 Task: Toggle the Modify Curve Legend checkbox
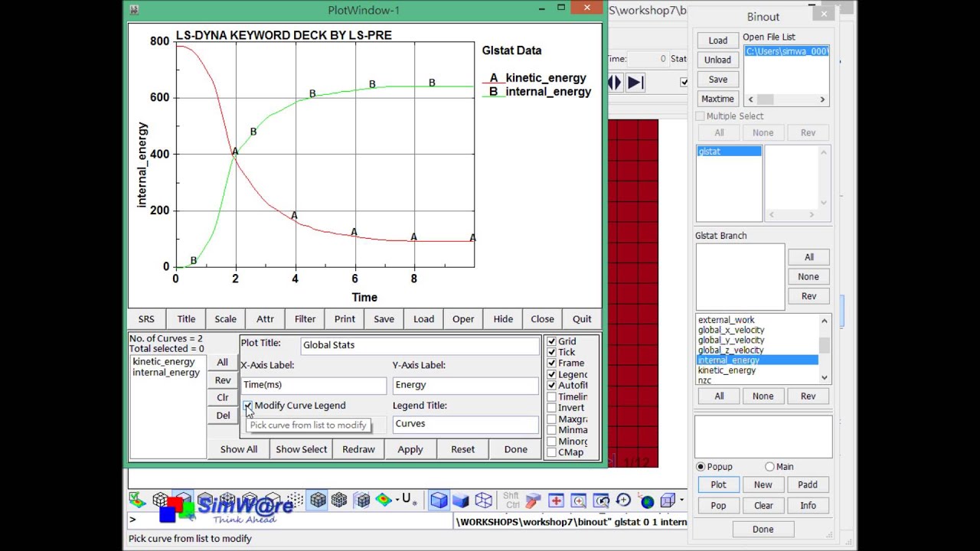[x=247, y=406]
